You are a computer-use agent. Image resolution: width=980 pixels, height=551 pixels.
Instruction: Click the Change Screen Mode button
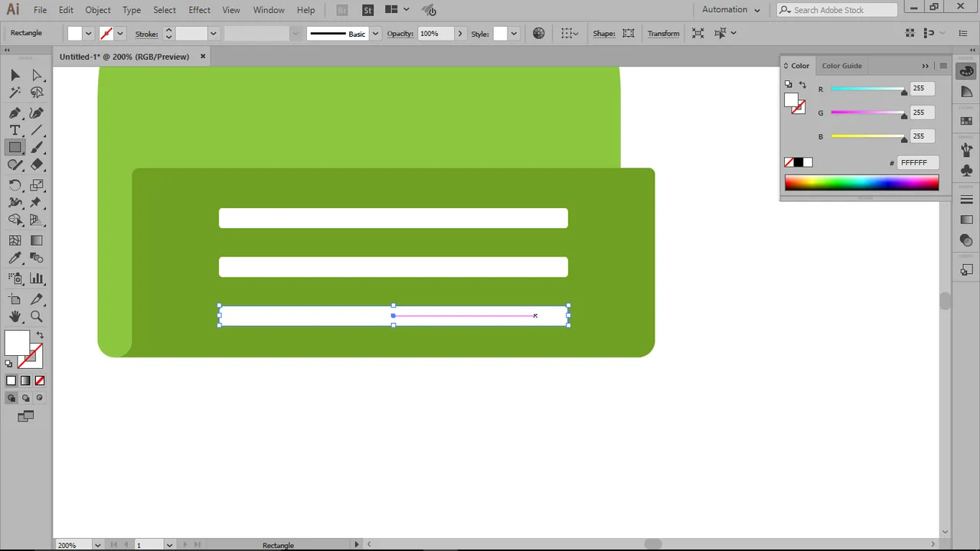pyautogui.click(x=25, y=416)
